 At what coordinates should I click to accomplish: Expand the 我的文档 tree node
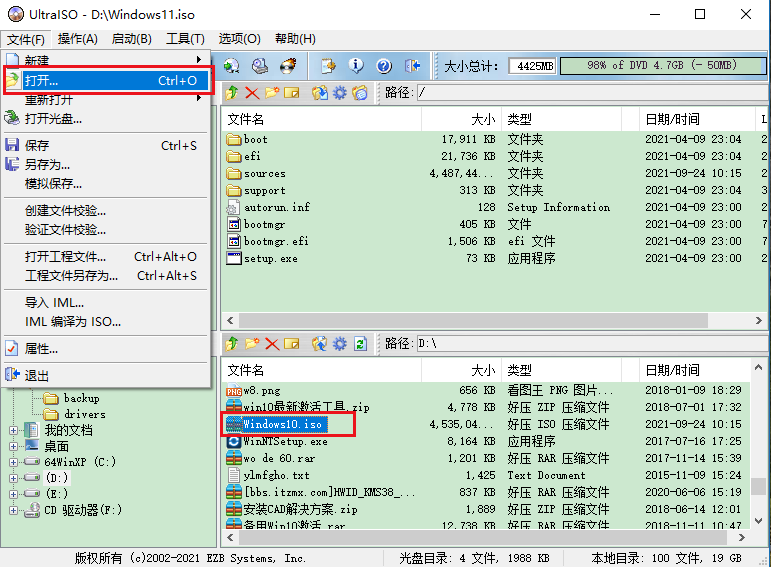(x=14, y=430)
